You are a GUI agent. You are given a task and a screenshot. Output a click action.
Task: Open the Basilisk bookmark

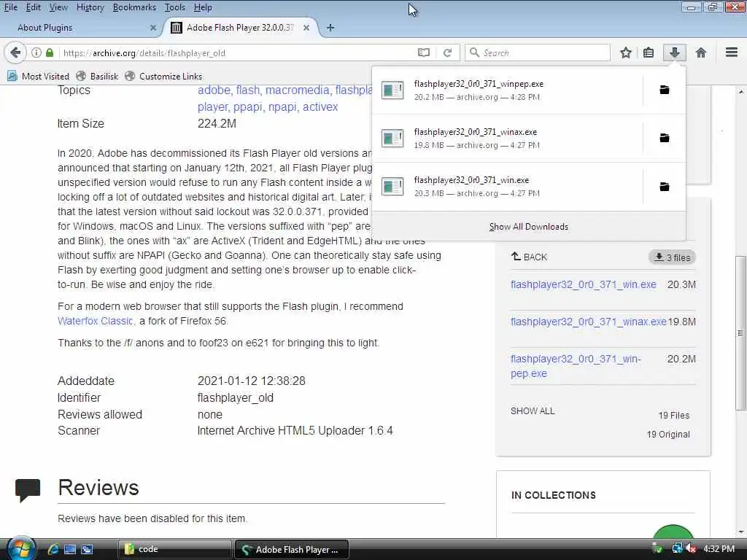coord(97,76)
